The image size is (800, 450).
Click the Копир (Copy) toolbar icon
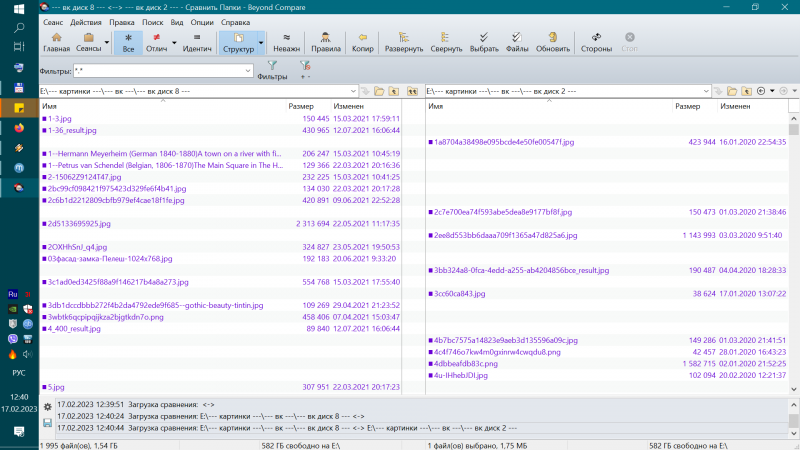coord(363,42)
